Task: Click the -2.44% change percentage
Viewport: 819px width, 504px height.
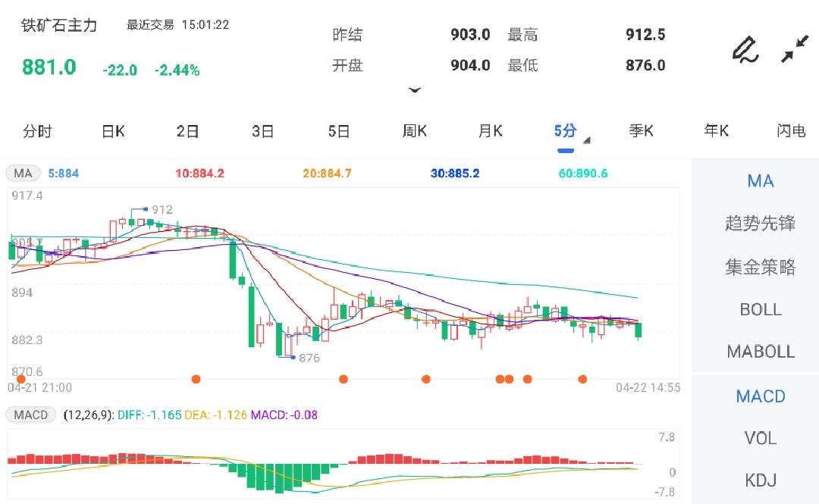Action: 177,70
